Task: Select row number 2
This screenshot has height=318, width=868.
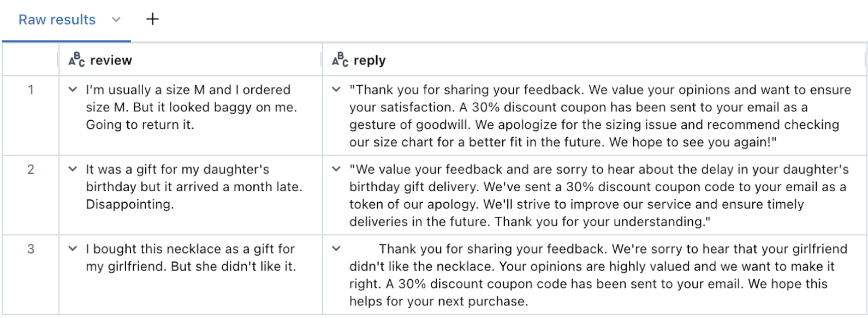Action: [x=31, y=169]
